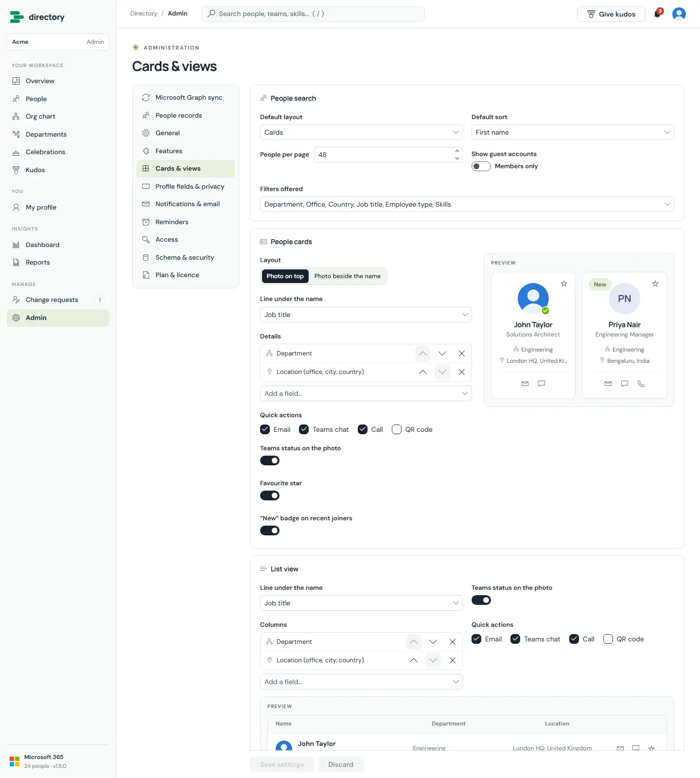Focus the search people, teams, skills field

[313, 14]
